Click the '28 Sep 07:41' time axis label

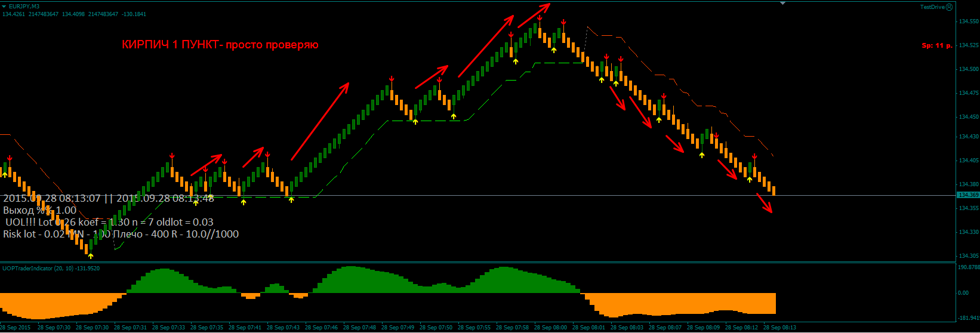coord(245,328)
